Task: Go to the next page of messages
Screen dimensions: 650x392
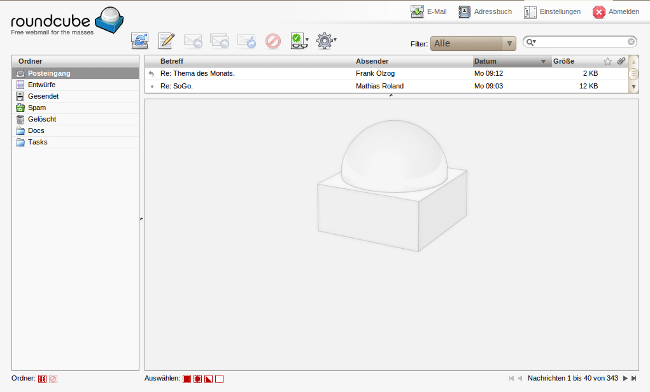Action: [625, 378]
